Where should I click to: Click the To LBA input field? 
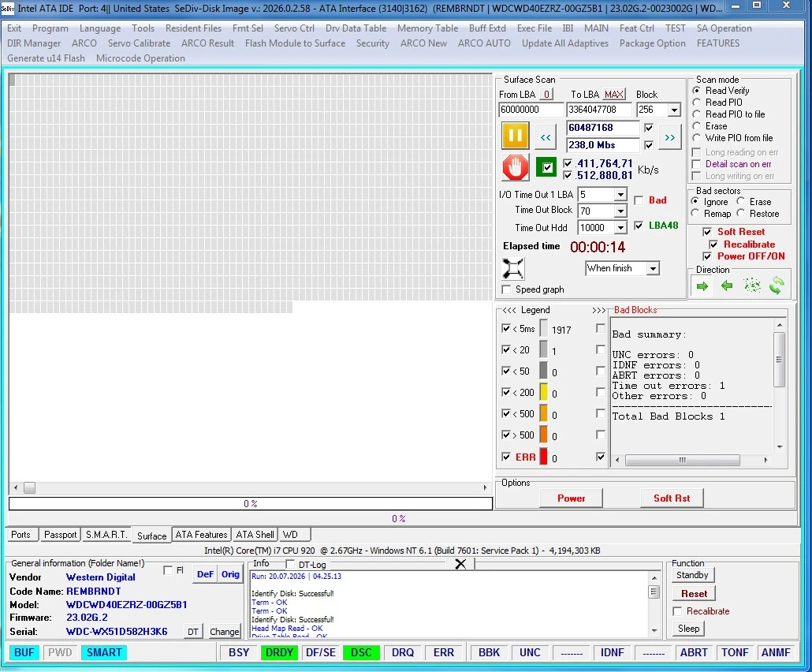click(x=599, y=110)
